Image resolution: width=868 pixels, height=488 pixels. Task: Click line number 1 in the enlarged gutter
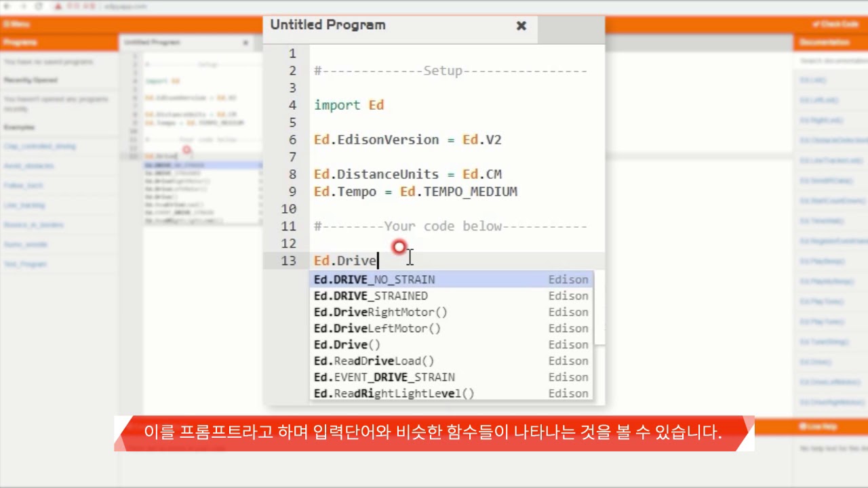(x=292, y=54)
